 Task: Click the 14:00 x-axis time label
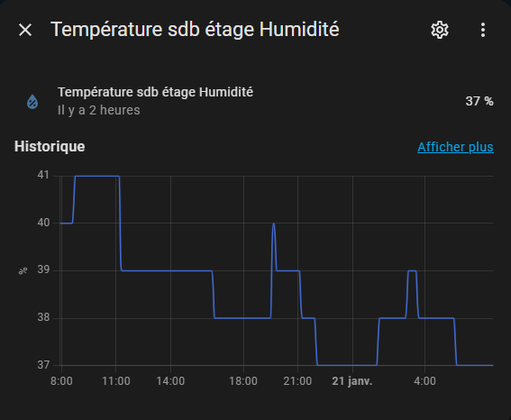point(170,381)
